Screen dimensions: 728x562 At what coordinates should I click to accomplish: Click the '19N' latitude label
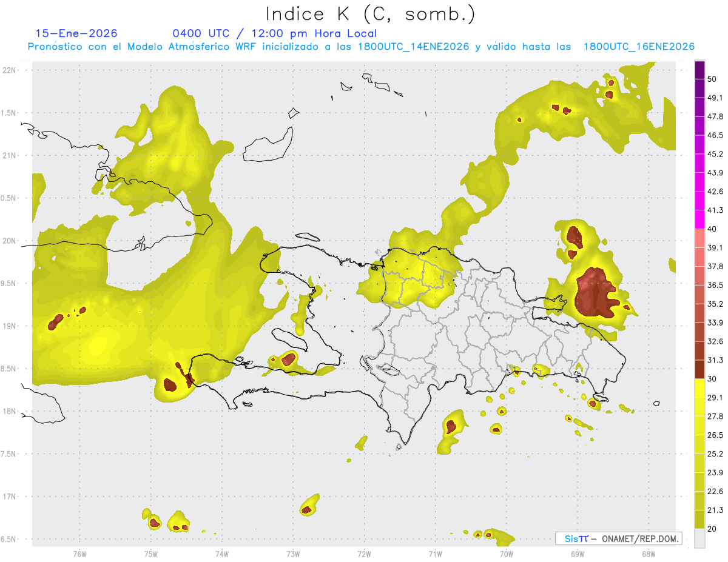tap(10, 326)
